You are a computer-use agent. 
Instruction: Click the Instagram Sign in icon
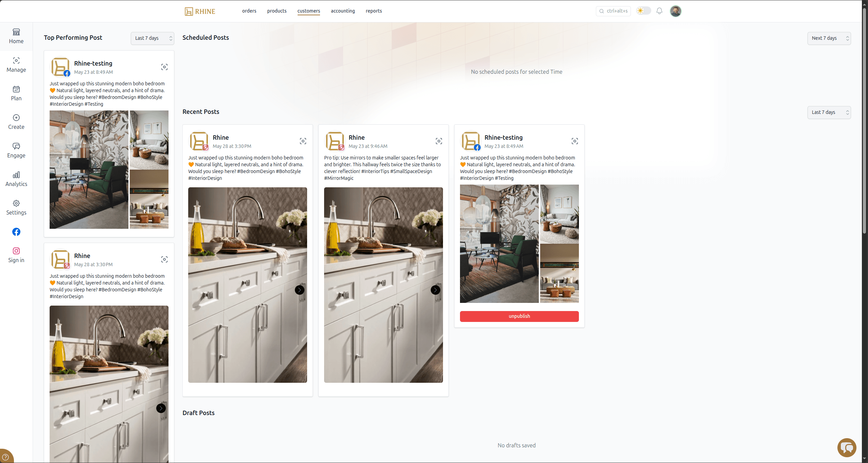click(x=16, y=255)
